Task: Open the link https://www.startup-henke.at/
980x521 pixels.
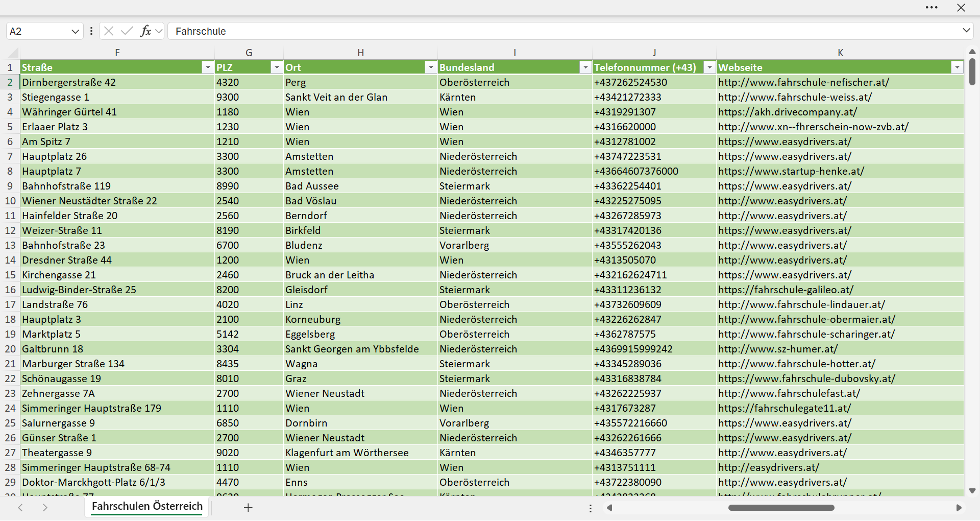Action: (x=791, y=171)
